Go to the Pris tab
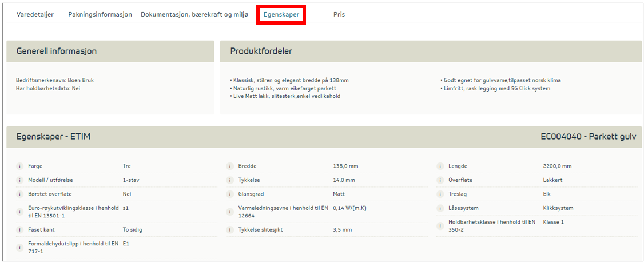Image resolution: width=644 pixels, height=262 pixels. pyautogui.click(x=339, y=14)
